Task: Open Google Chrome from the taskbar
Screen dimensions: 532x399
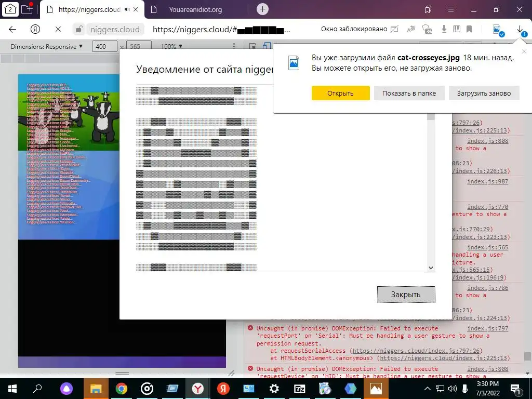Action: click(x=122, y=389)
